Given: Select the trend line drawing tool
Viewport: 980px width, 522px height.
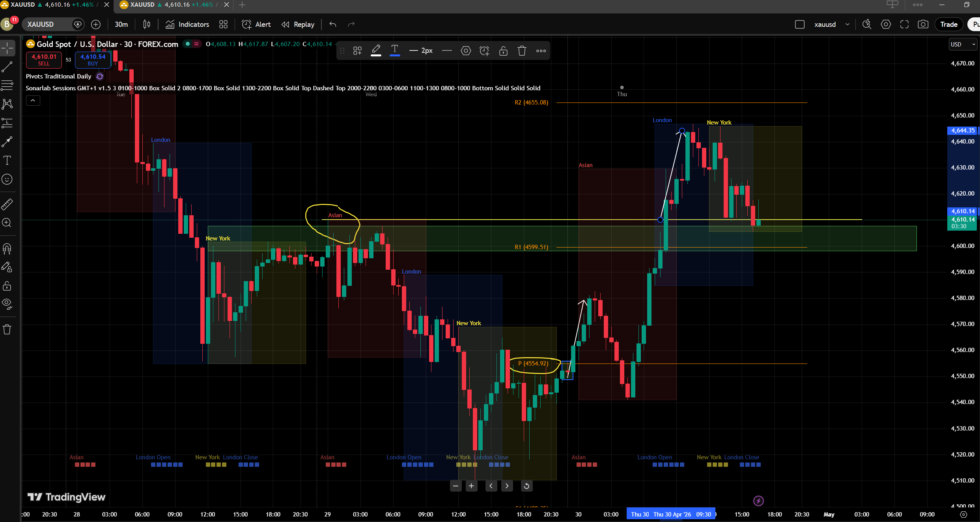Looking at the screenshot, I should point(7,67).
